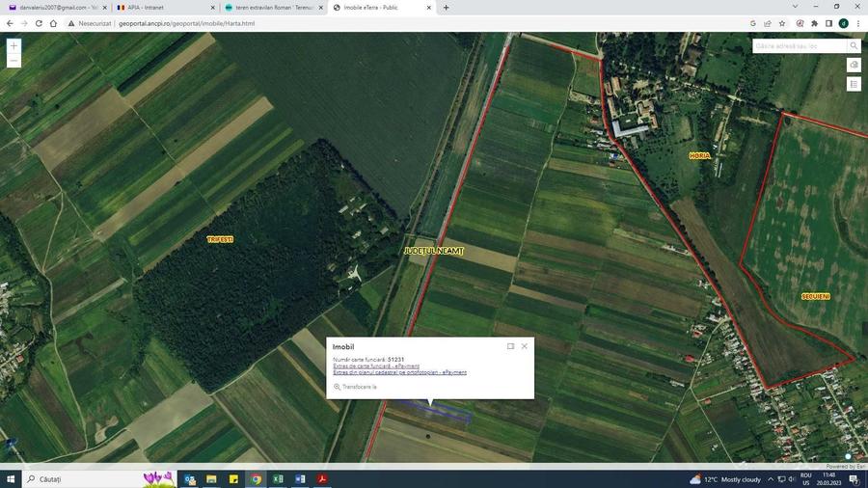Viewport: 868px width, 488px height.
Task: Click the map search magnifier icon
Action: [x=854, y=46]
